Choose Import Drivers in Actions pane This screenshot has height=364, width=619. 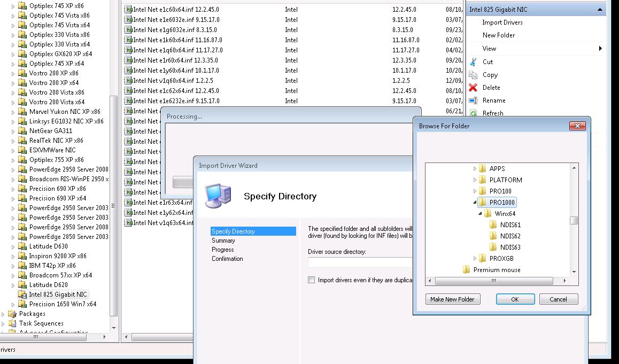[502, 22]
